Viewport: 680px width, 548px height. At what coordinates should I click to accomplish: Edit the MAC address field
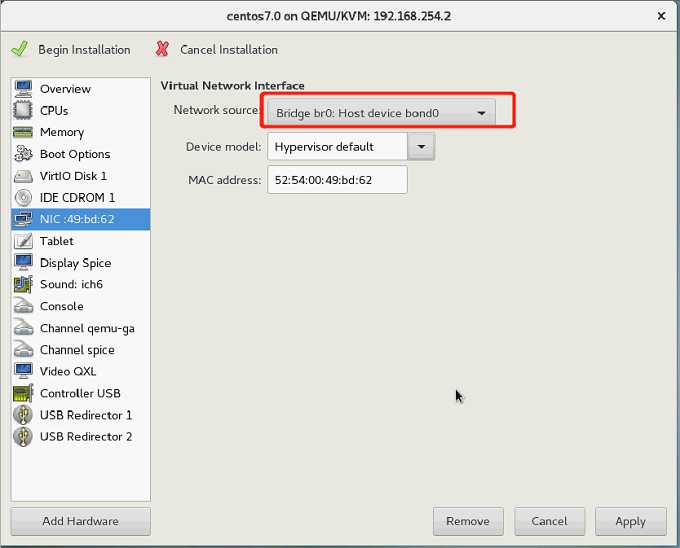(x=337, y=179)
